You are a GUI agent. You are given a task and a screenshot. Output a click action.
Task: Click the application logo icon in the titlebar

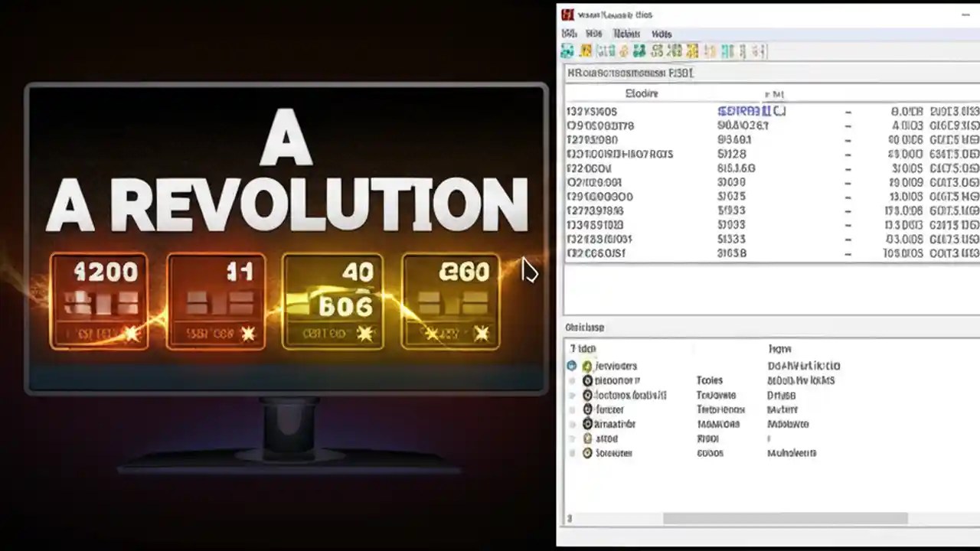click(x=567, y=15)
